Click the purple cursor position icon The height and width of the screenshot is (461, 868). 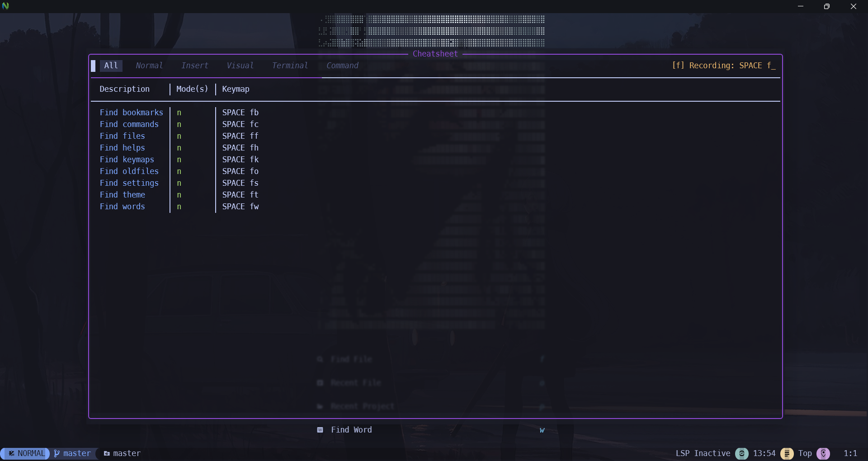(x=823, y=453)
